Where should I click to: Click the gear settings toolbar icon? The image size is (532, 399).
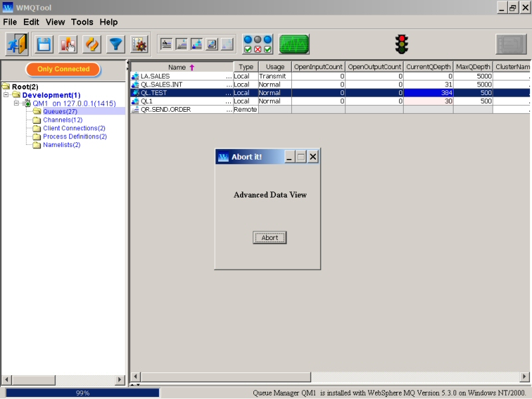pyautogui.click(x=140, y=45)
